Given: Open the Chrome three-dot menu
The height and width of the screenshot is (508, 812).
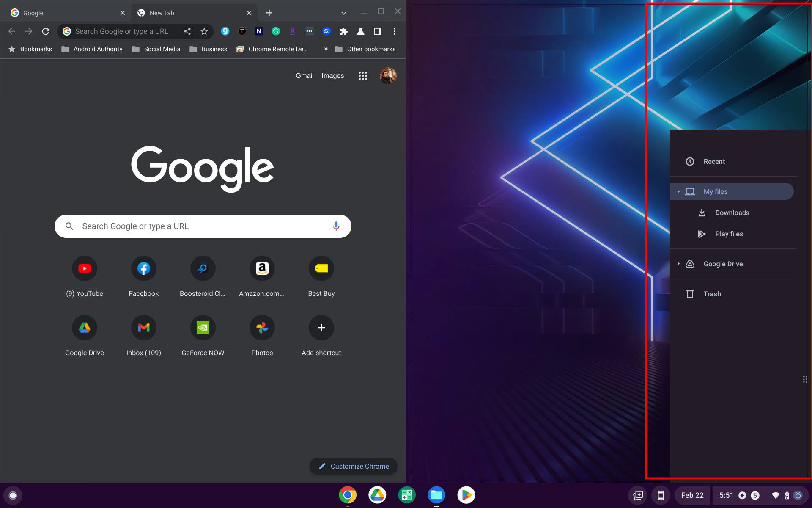Looking at the screenshot, I should pos(394,31).
